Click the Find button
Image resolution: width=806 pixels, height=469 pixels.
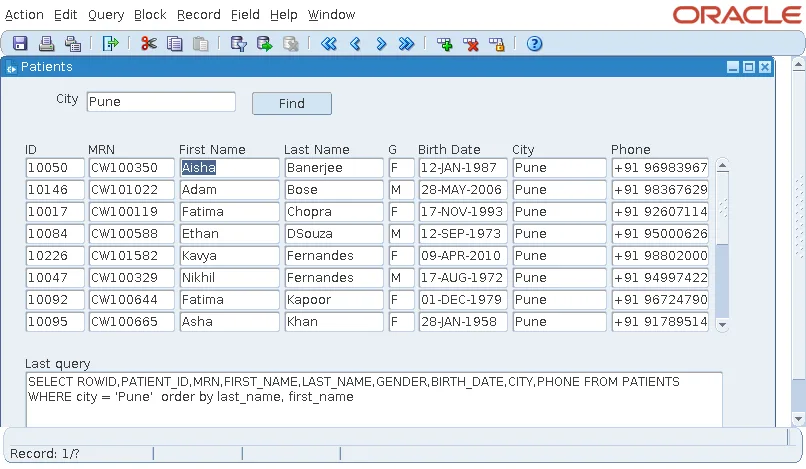(x=292, y=103)
